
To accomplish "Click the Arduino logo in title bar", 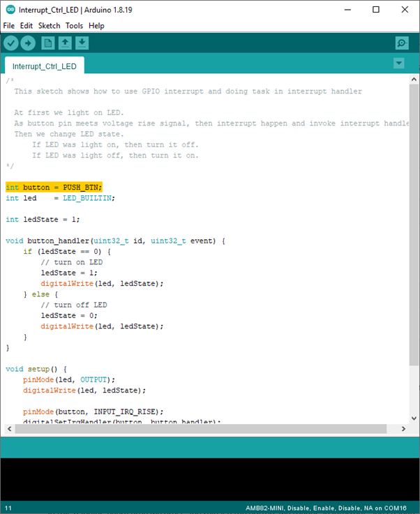I will pyautogui.click(x=9, y=10).
